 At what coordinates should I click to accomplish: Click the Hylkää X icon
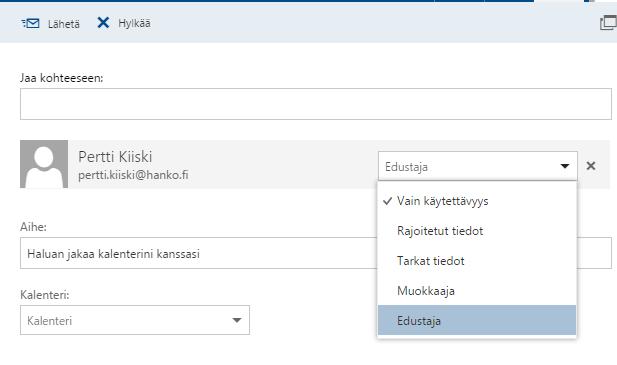tap(103, 23)
